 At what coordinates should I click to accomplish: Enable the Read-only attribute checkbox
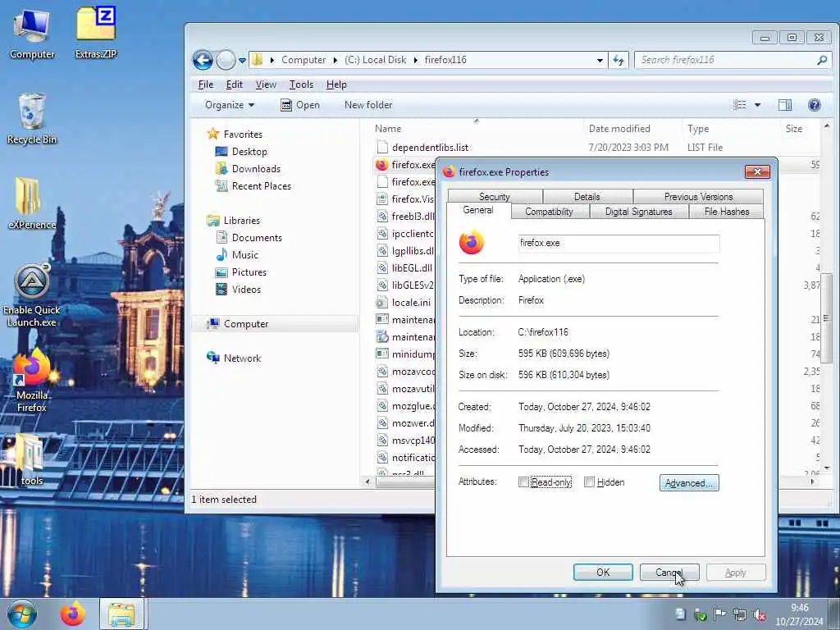523,482
